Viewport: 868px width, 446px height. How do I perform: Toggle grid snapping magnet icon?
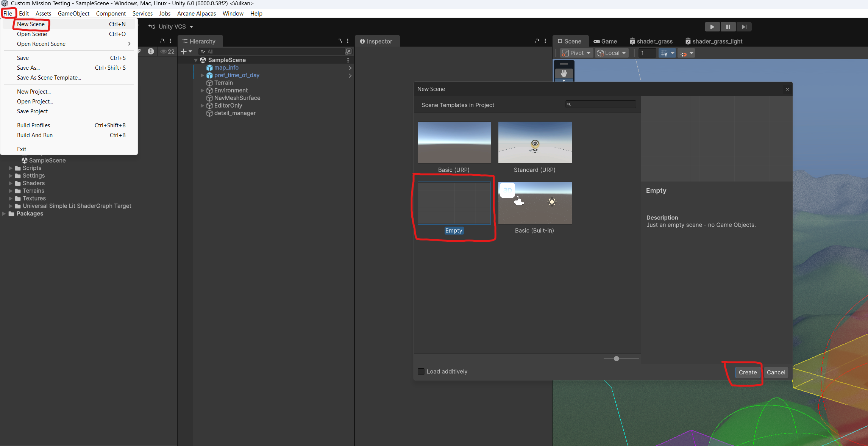(x=683, y=53)
